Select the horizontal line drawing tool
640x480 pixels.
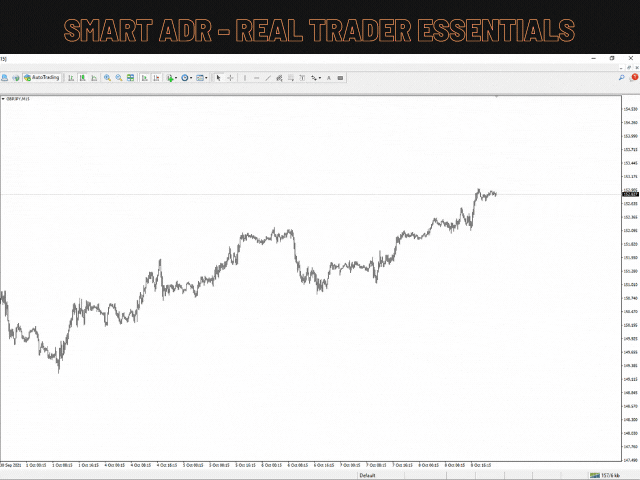click(x=256, y=78)
